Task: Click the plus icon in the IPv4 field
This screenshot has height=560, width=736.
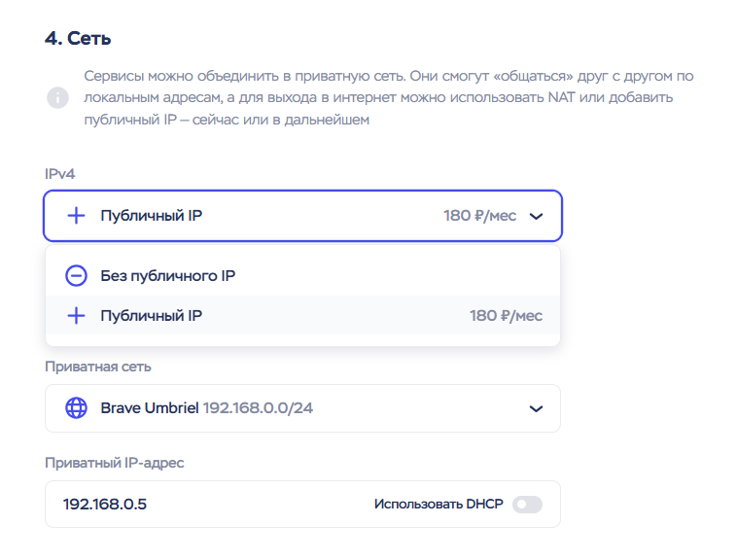Action: pyautogui.click(x=76, y=216)
